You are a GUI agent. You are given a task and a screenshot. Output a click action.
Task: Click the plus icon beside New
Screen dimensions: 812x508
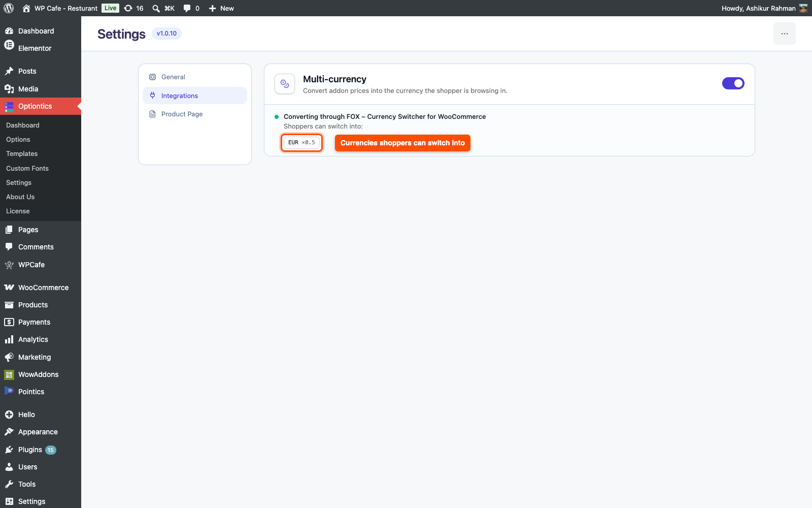213,8
